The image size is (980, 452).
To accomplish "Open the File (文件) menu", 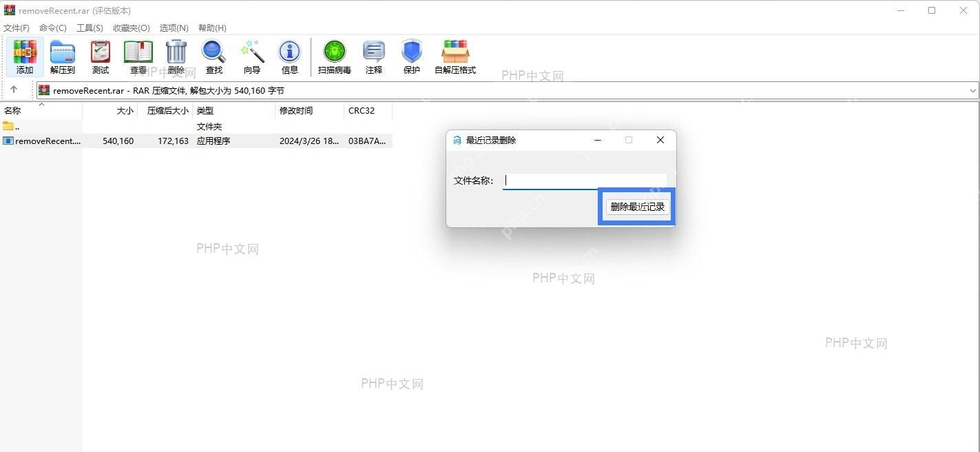I will click(17, 28).
